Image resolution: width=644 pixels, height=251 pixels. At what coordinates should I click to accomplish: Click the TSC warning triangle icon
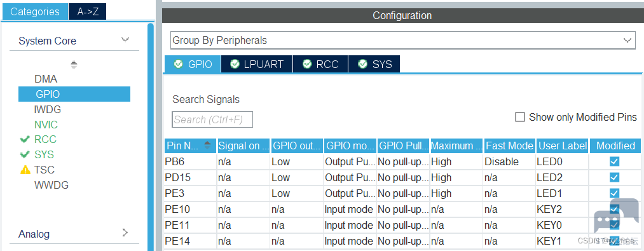tap(25, 170)
